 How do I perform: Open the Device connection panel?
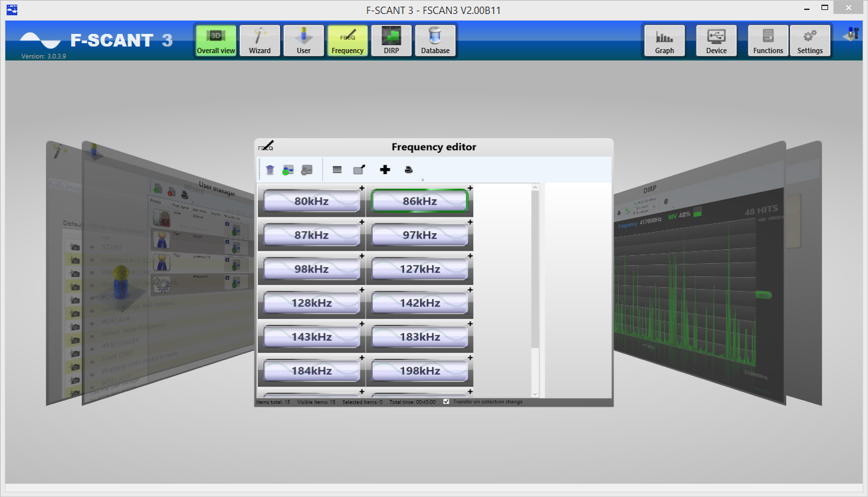(x=716, y=41)
